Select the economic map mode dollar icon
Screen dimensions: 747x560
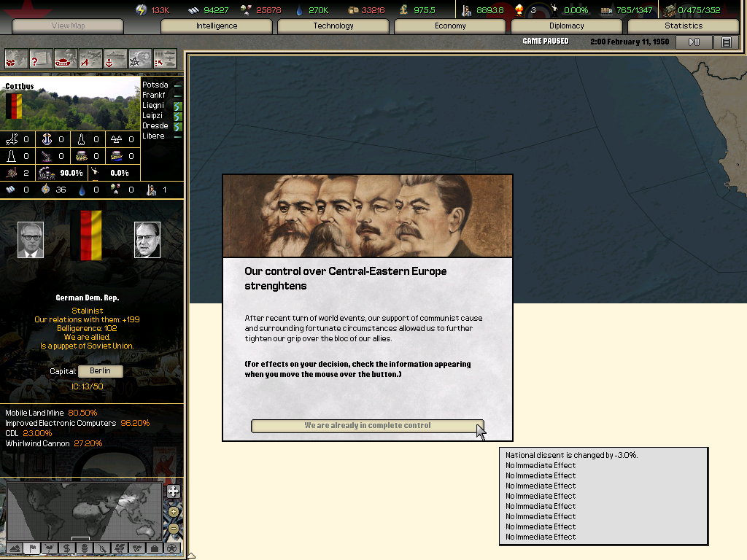tap(66, 548)
